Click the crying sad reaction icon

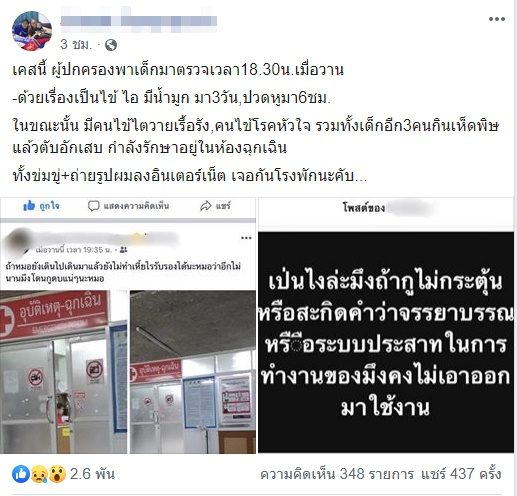[x=39, y=474]
